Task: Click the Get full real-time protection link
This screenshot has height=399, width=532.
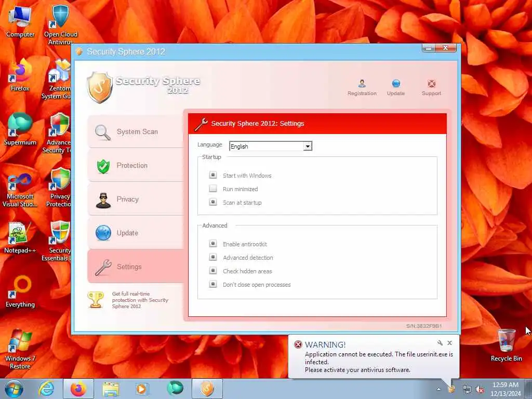Action: [140, 300]
